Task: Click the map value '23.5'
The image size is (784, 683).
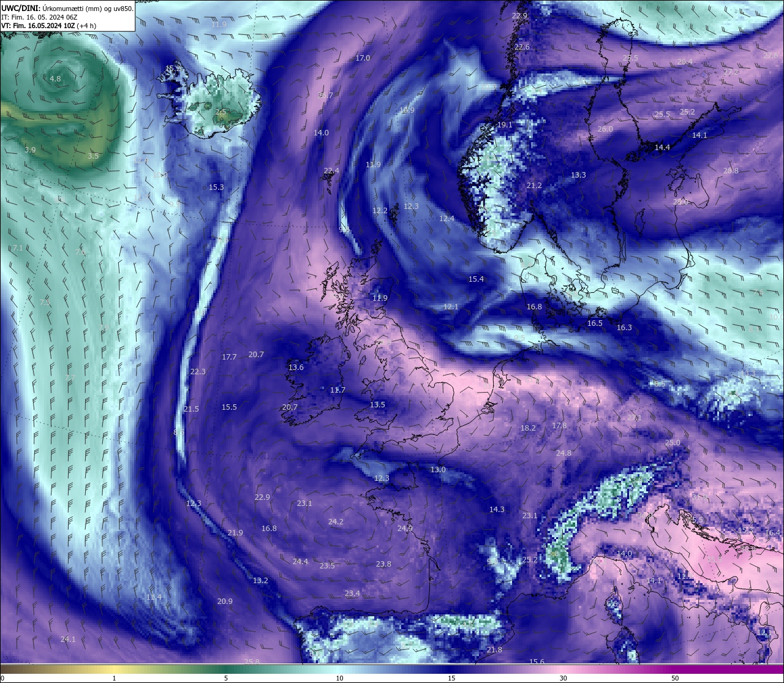Action: point(327,565)
